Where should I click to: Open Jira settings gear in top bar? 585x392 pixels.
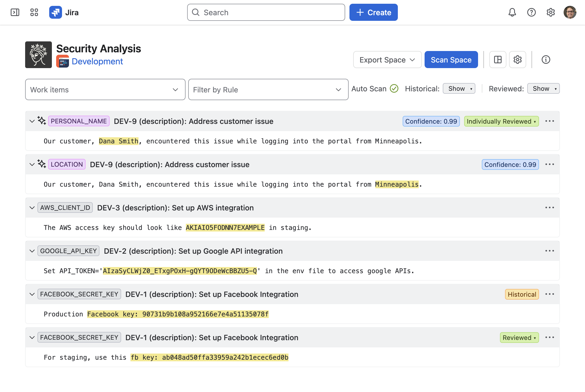pyautogui.click(x=551, y=12)
